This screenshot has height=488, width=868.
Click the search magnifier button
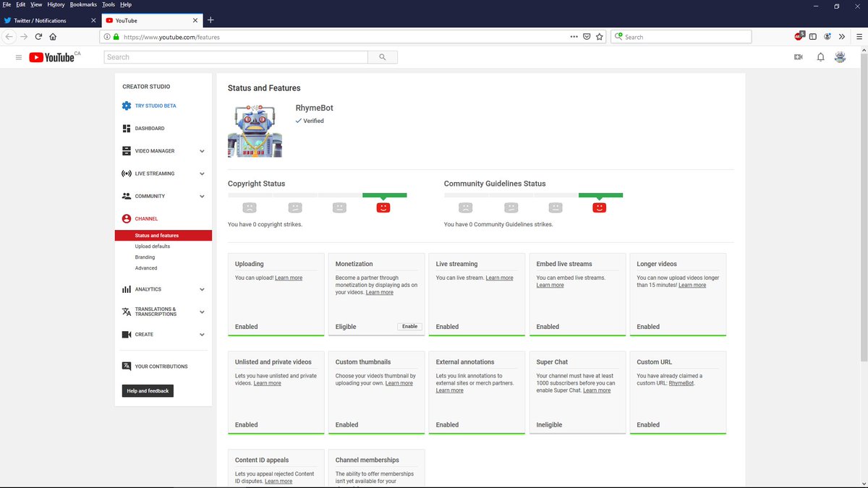[383, 57]
